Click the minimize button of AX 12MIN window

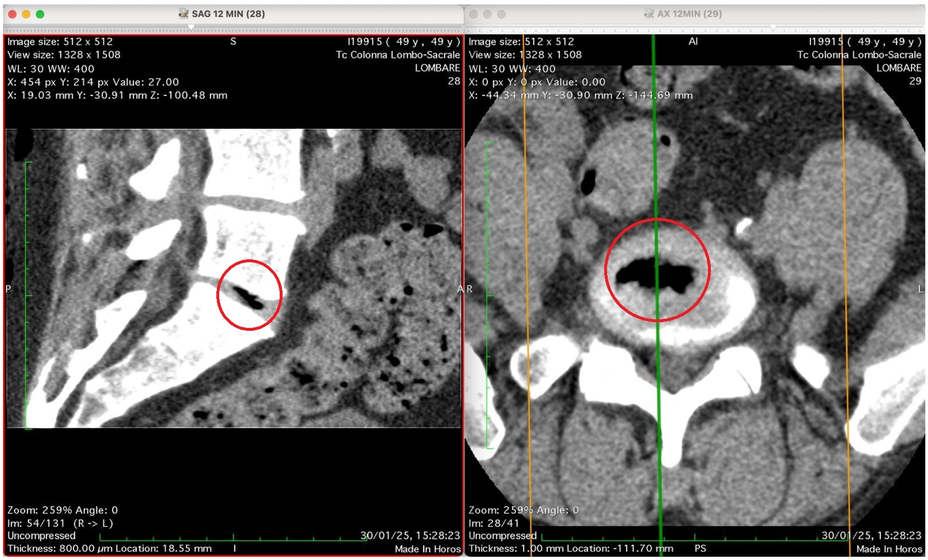click(487, 14)
